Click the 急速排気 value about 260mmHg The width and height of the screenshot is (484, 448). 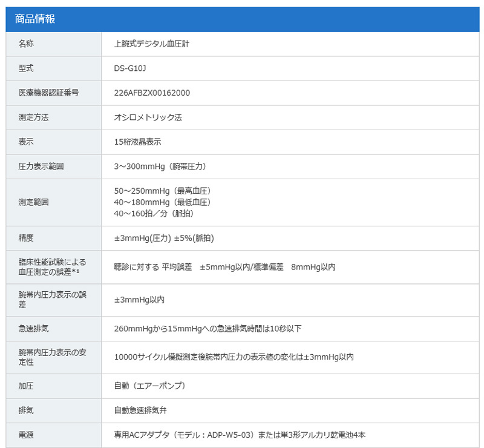(208, 329)
